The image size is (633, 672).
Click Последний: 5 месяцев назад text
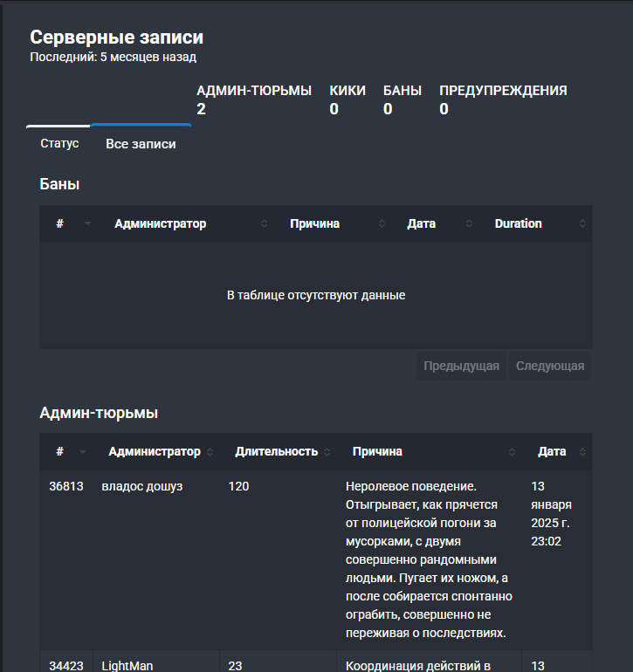(114, 57)
